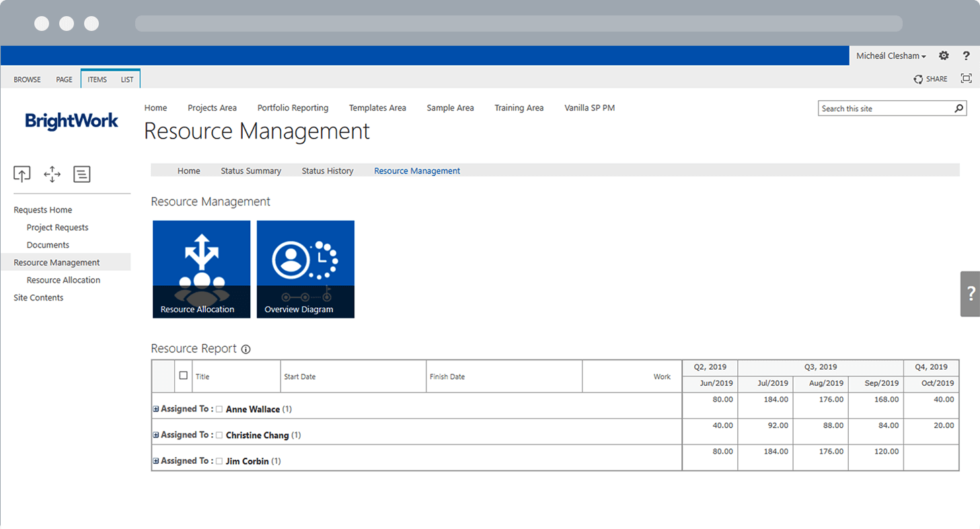Open the Overview Diagram tile
Image resolution: width=980 pixels, height=529 pixels.
coord(305,269)
